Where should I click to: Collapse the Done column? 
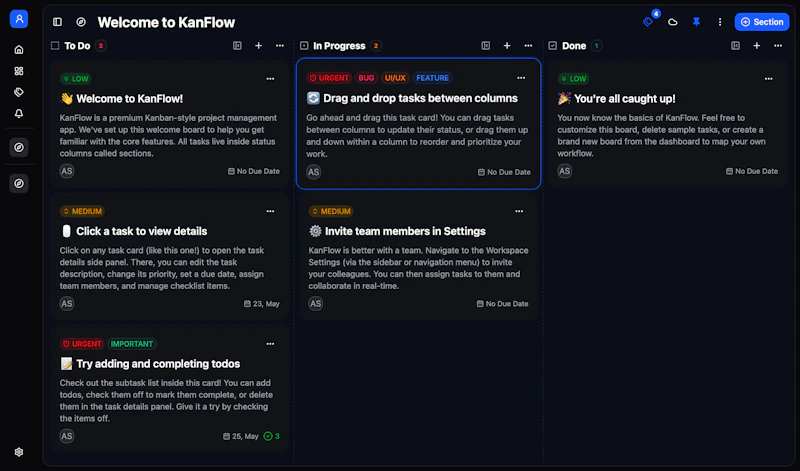tap(735, 46)
